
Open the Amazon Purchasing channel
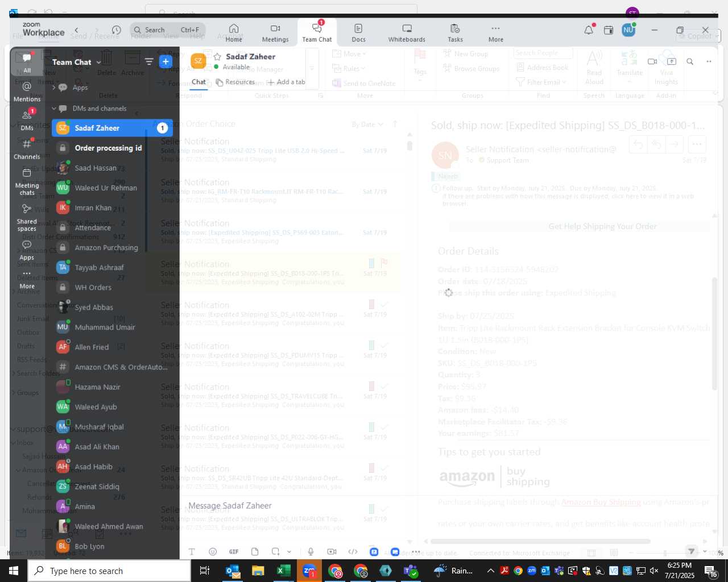click(x=112, y=247)
